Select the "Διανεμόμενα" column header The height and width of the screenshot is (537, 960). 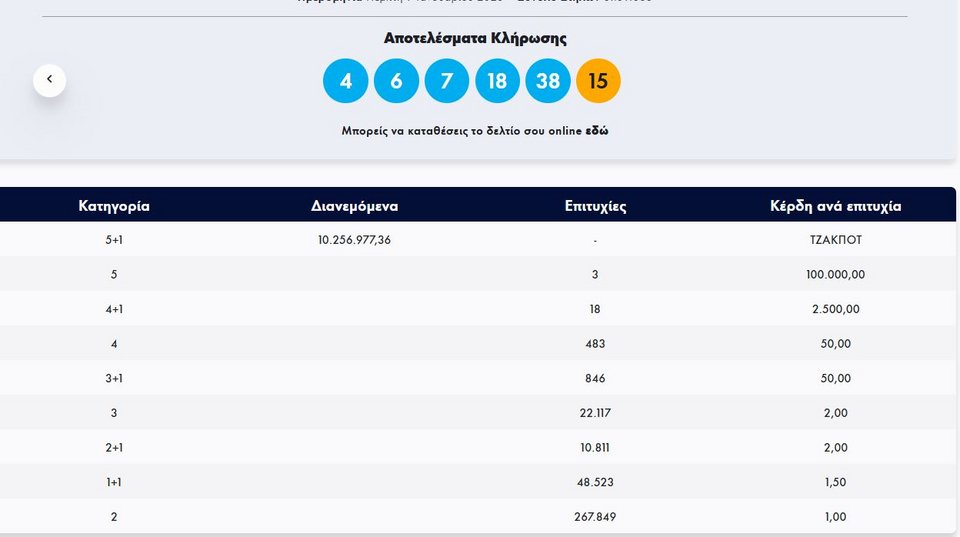[354, 206]
